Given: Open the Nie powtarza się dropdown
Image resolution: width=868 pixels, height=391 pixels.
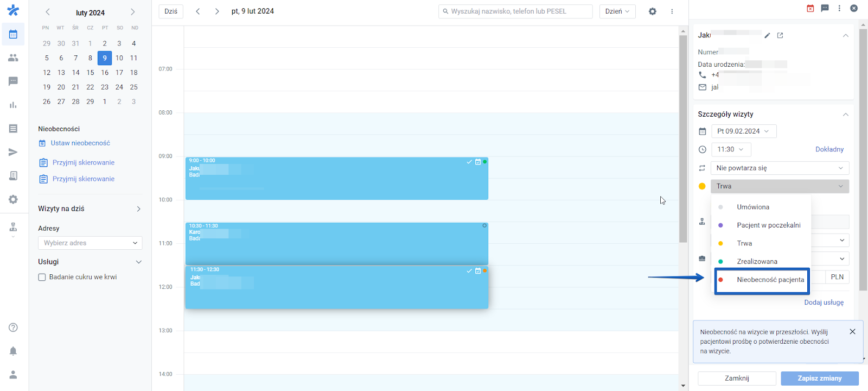Looking at the screenshot, I should tap(780, 168).
